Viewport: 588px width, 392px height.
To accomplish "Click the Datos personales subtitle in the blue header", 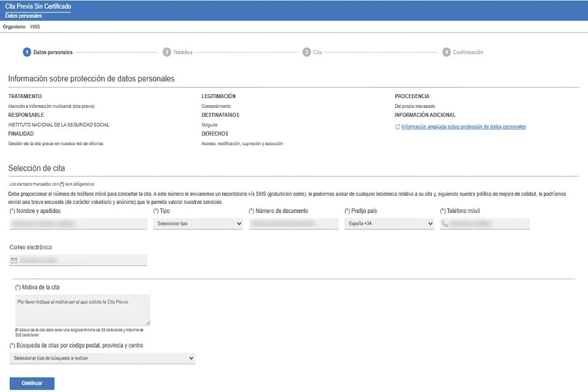I will [x=24, y=16].
